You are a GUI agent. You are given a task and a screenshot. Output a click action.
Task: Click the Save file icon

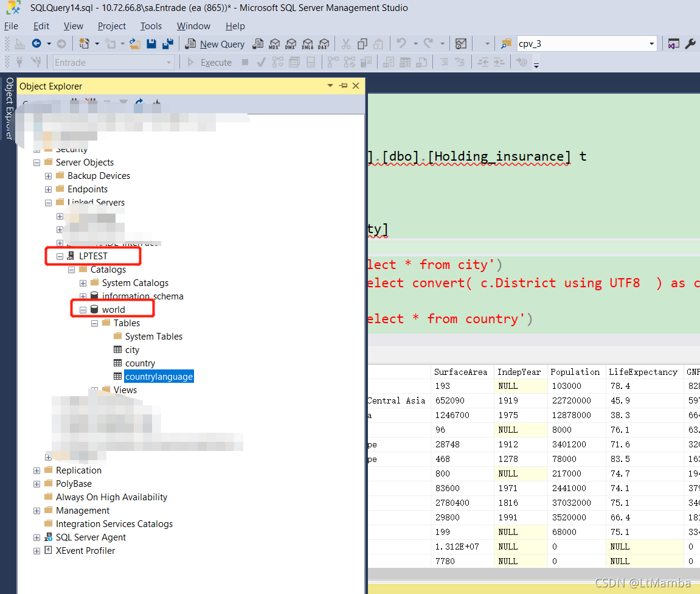151,44
